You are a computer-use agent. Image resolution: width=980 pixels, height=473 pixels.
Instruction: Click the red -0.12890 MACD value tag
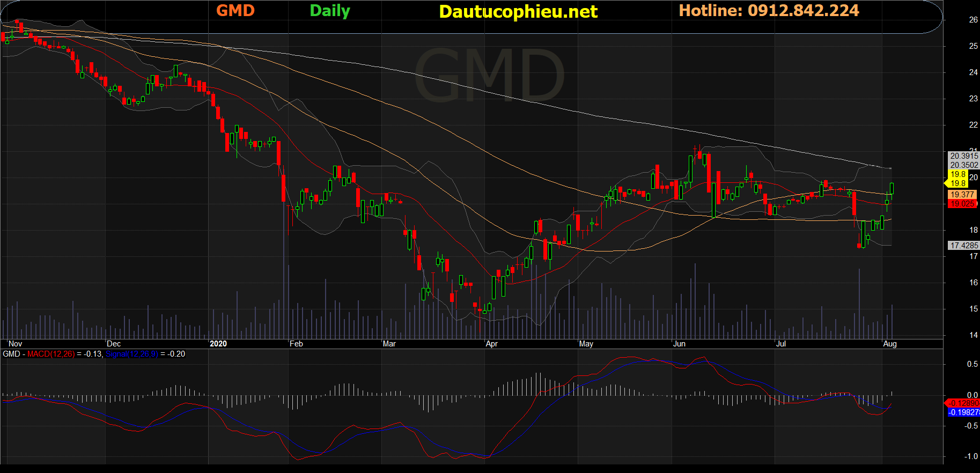click(x=963, y=403)
